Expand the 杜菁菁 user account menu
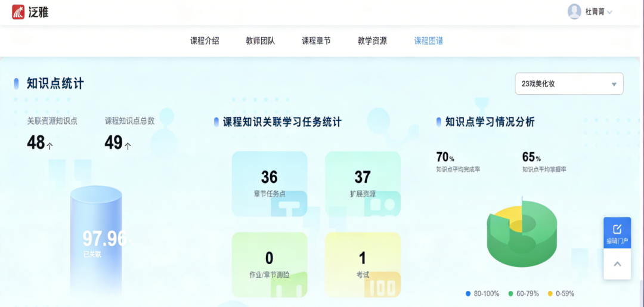Image resolution: width=644 pixels, height=307 pixels. click(599, 12)
